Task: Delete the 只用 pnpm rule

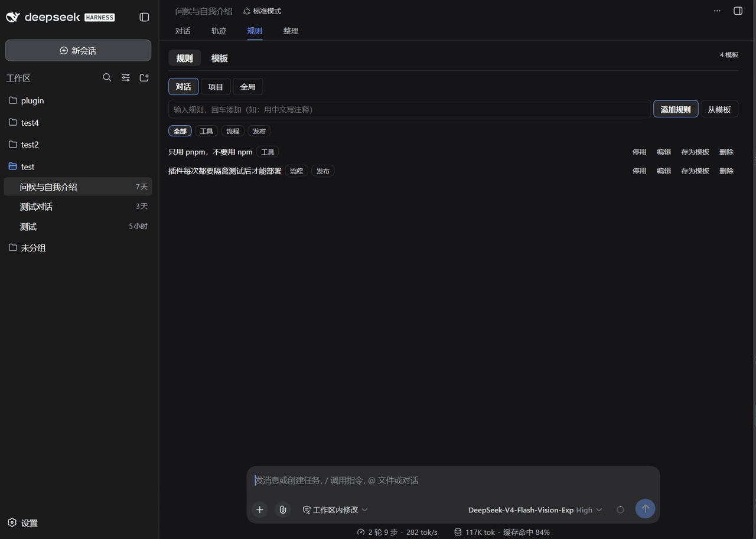Action: 726,152
